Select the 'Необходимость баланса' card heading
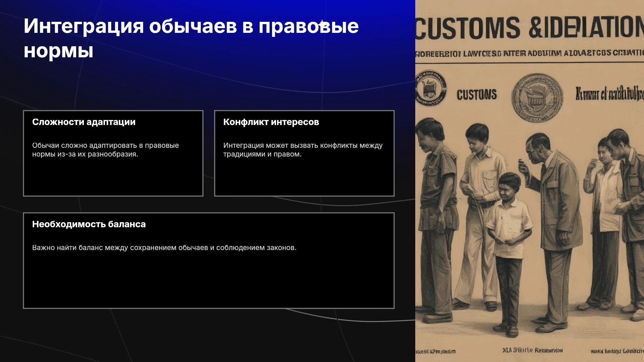 pyautogui.click(x=89, y=224)
